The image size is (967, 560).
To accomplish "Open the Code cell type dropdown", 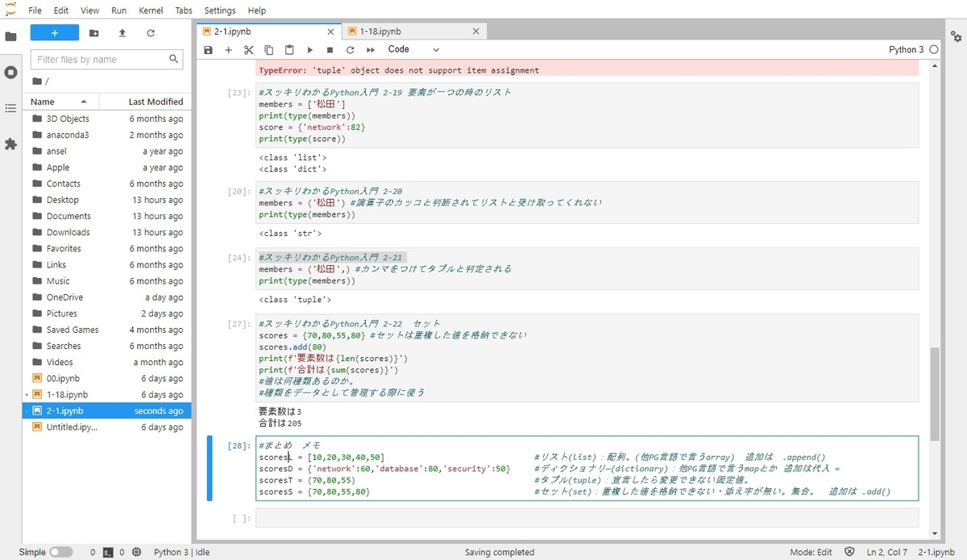I will [414, 50].
